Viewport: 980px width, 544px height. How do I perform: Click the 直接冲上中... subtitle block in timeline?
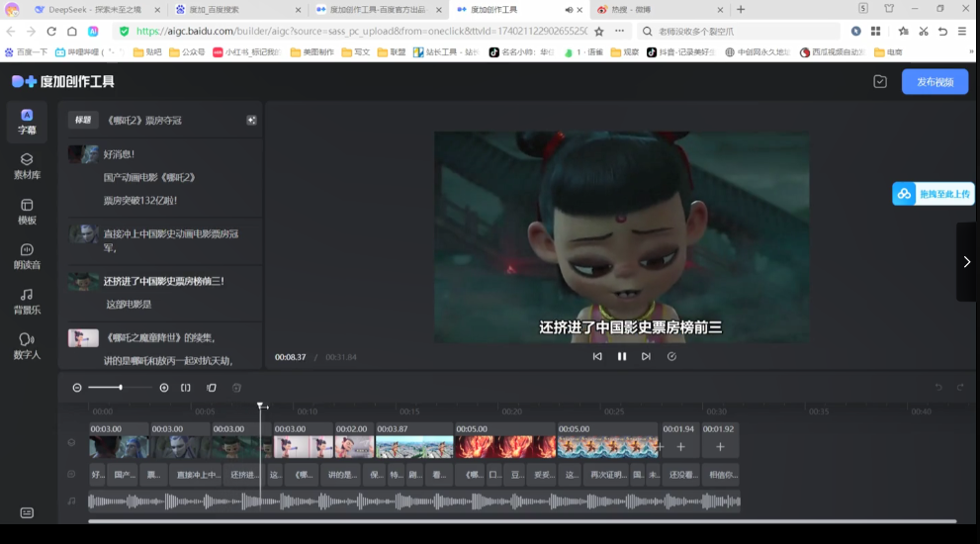pos(198,475)
